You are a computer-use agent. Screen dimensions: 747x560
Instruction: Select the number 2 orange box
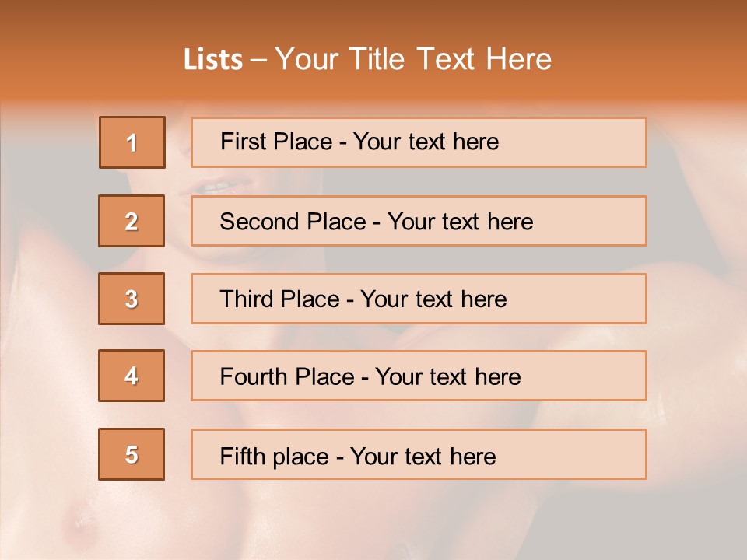point(132,221)
